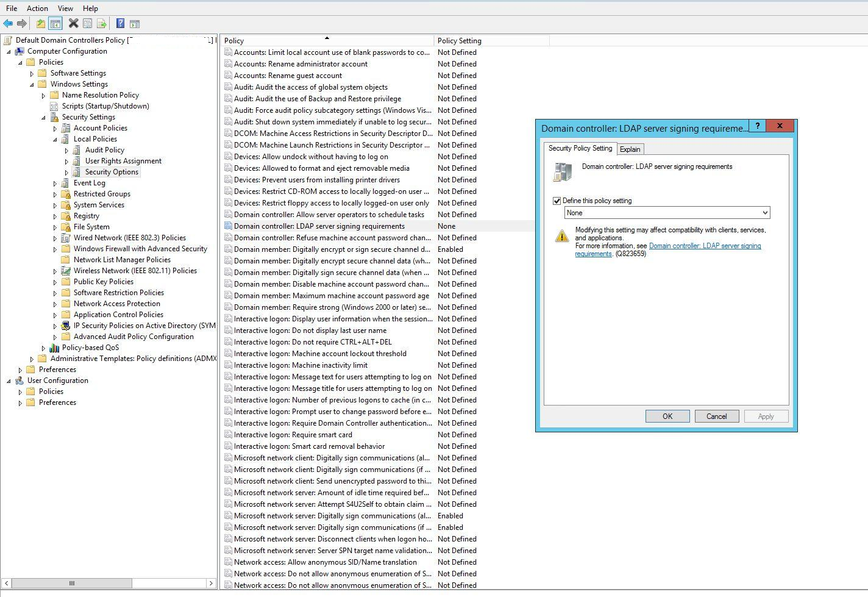Expand Audit Policy in the tree
The height and width of the screenshot is (597, 868).
[66, 151]
